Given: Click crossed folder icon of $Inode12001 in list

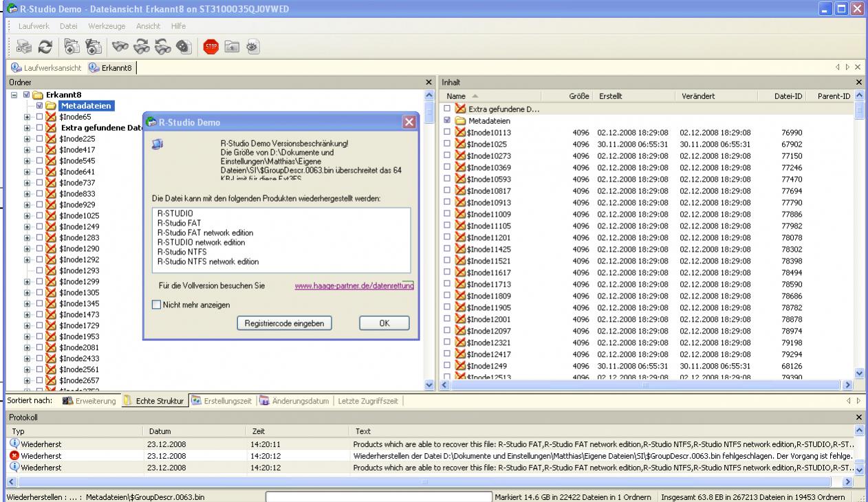Looking at the screenshot, I should point(460,320).
